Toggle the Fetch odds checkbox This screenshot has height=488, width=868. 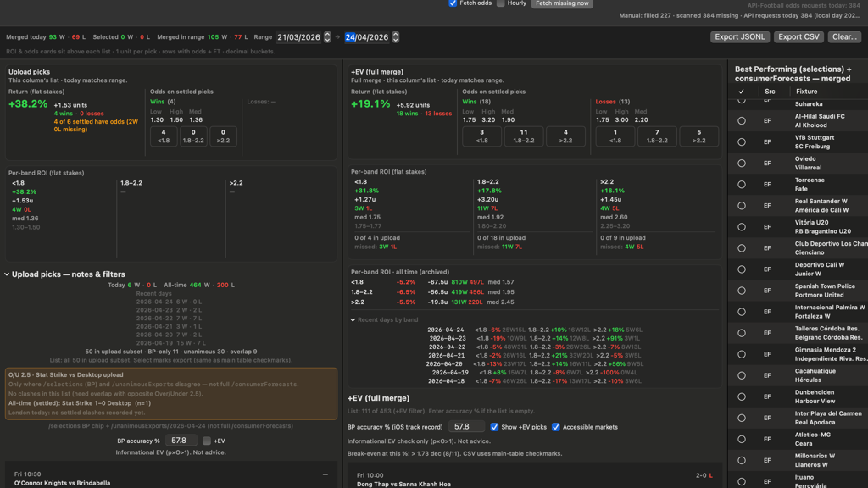click(x=453, y=3)
